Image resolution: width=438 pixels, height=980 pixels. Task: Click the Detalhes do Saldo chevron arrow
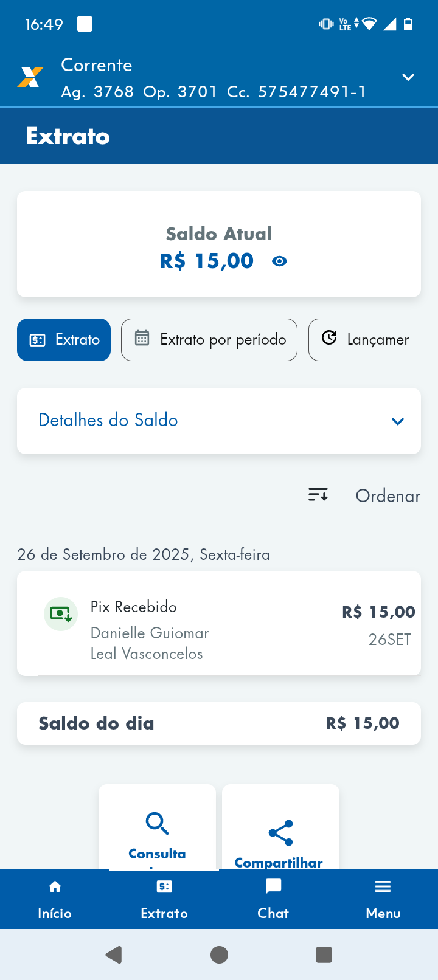398,421
